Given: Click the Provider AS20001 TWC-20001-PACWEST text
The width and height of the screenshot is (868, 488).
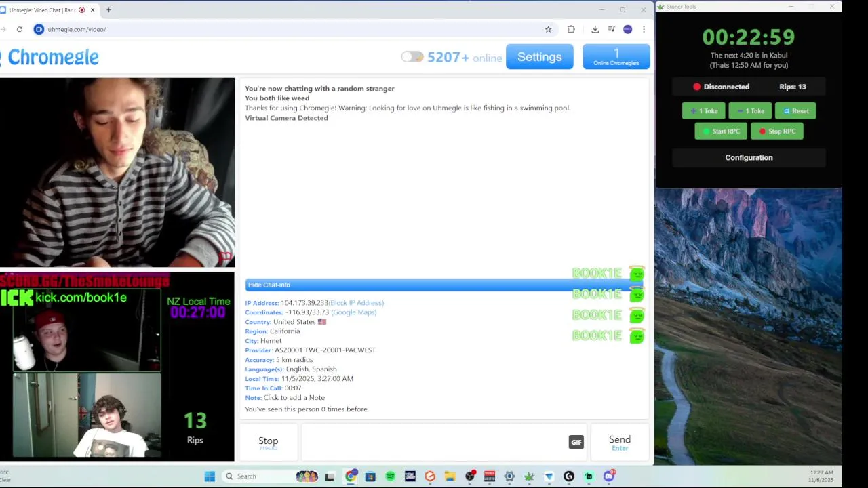Looking at the screenshot, I should [310, 350].
